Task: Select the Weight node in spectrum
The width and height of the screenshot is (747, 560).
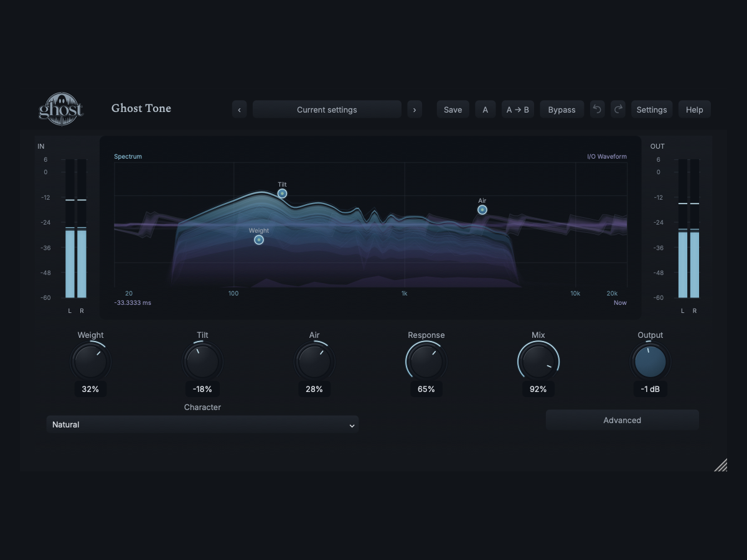Action: coord(259,240)
